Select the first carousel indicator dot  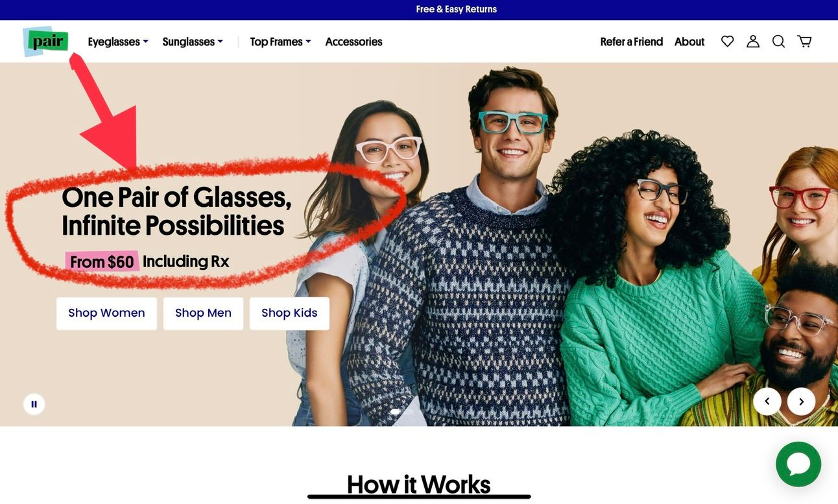pyautogui.click(x=395, y=412)
